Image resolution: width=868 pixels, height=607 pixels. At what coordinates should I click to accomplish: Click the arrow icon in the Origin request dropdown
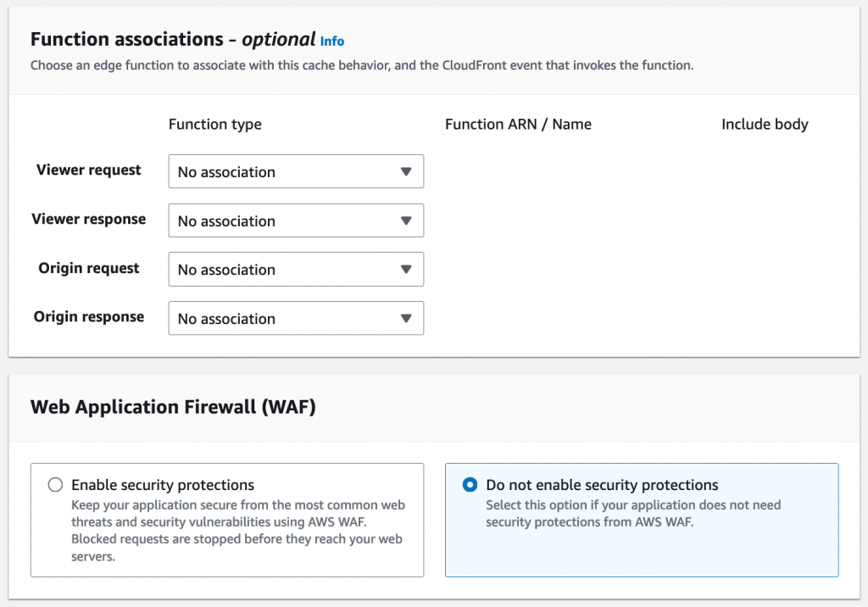click(406, 270)
